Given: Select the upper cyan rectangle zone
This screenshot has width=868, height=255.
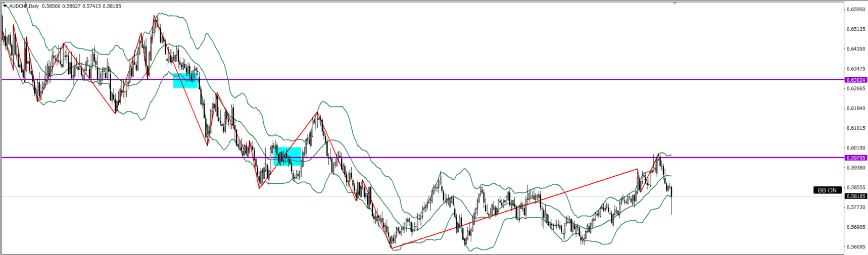Looking at the screenshot, I should tap(185, 81).
